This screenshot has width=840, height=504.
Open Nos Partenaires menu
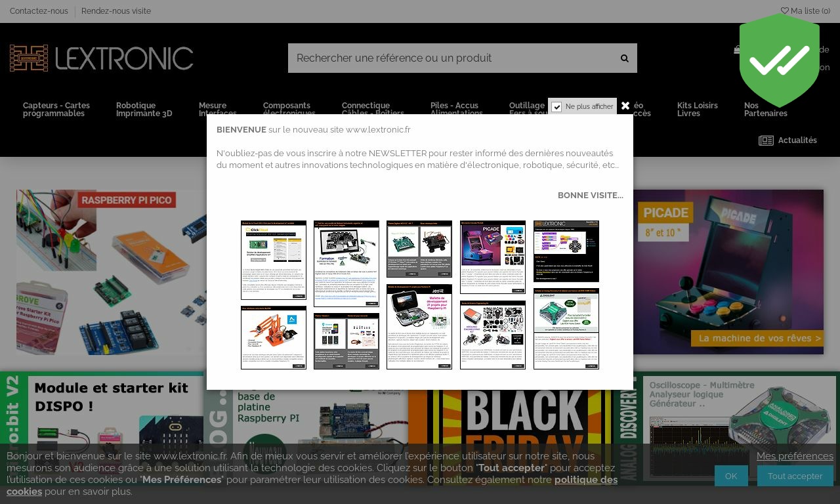[766, 110]
